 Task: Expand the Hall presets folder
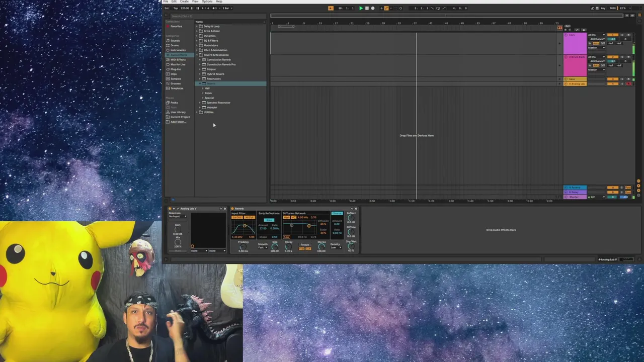click(203, 88)
